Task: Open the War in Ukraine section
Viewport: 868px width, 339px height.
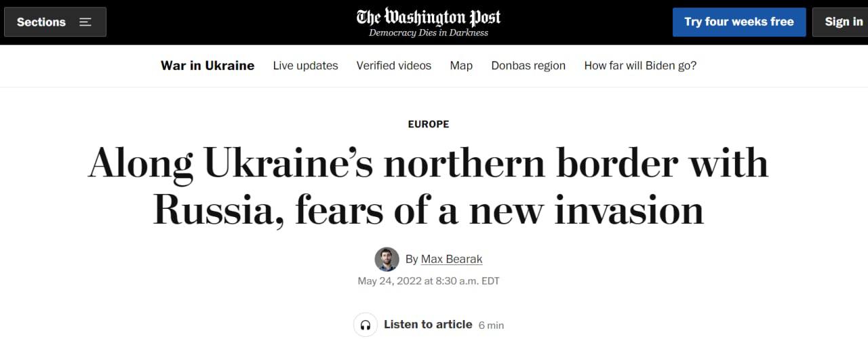Action: tap(208, 66)
